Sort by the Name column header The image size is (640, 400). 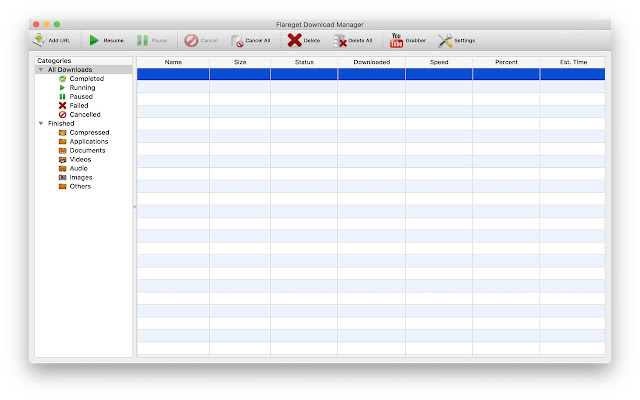coord(173,62)
